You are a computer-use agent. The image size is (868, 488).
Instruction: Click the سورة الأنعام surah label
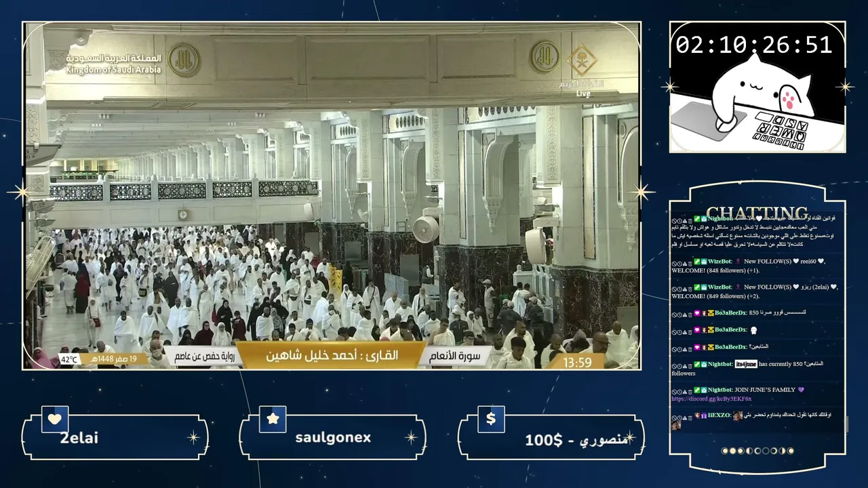pyautogui.click(x=455, y=356)
